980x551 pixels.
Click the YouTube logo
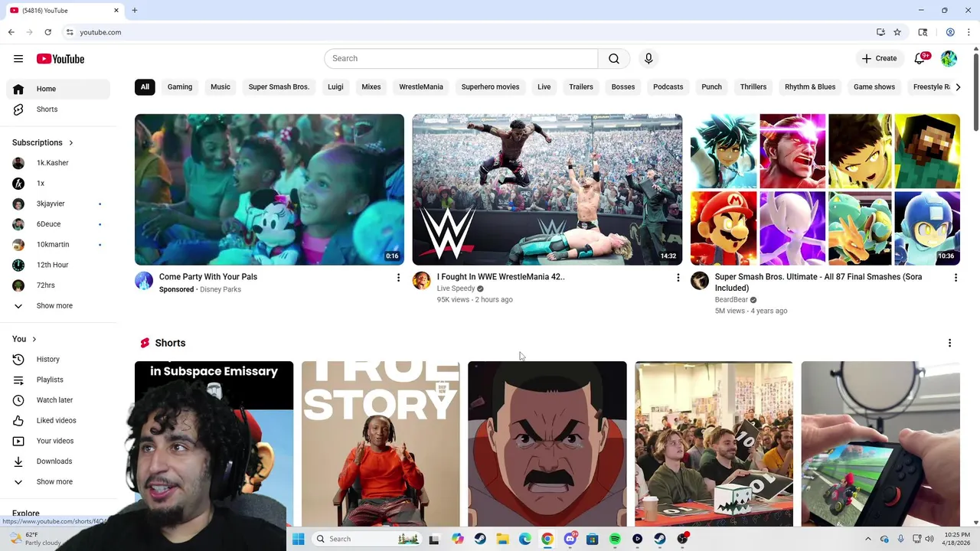[60, 59]
